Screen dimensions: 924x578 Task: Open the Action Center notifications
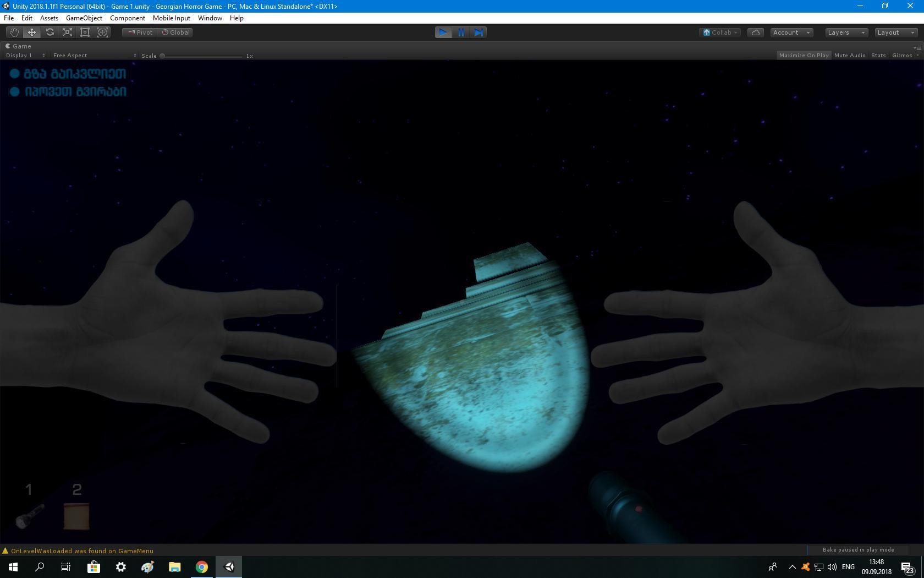pyautogui.click(x=907, y=567)
